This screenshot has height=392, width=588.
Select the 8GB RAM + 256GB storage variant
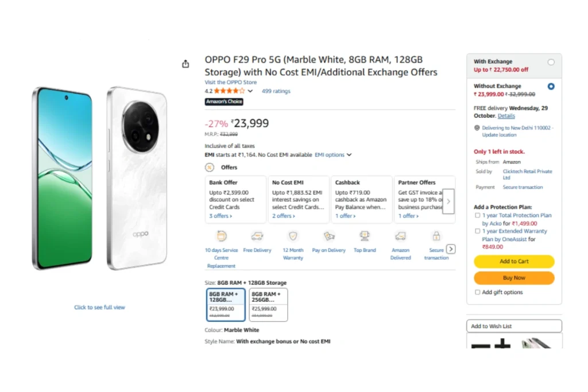click(x=268, y=304)
